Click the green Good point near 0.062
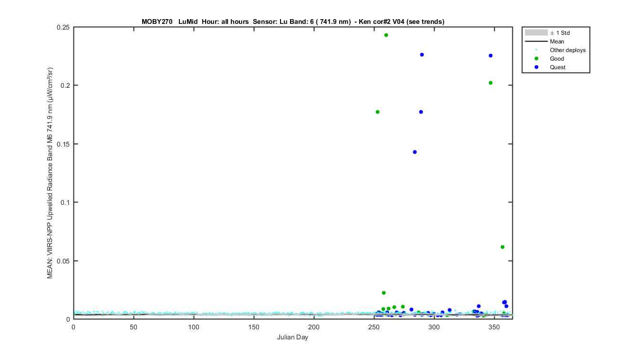Image resolution: width=644 pixels, height=358 pixels. (502, 247)
